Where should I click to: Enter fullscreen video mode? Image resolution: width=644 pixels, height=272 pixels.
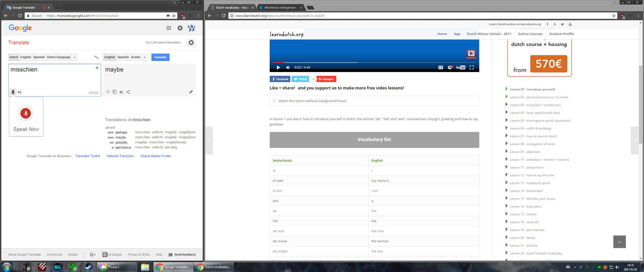point(471,67)
